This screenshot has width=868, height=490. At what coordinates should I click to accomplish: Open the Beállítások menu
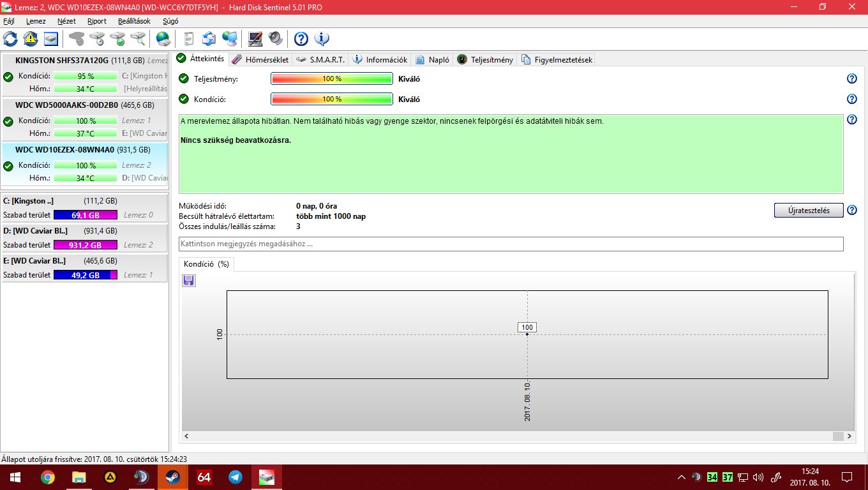click(x=134, y=21)
